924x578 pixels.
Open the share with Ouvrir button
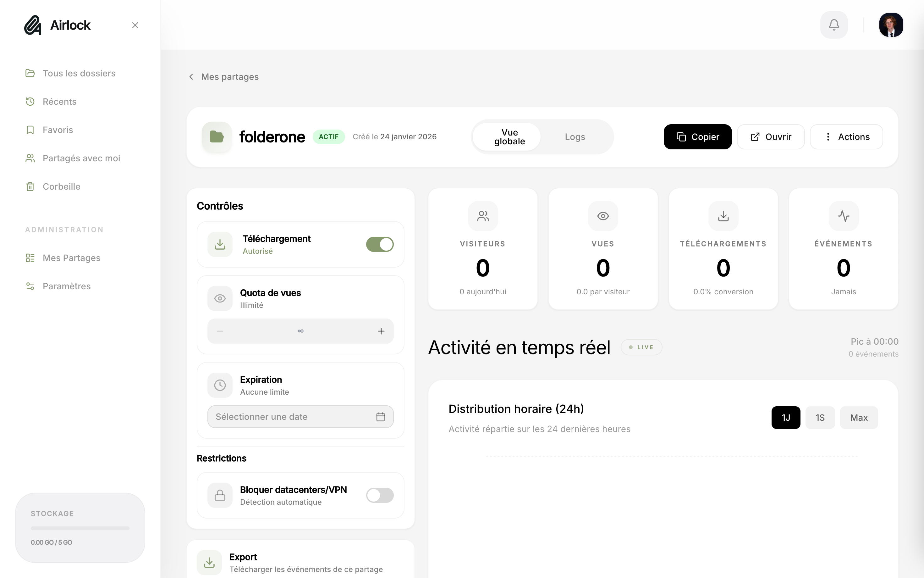[770, 136]
